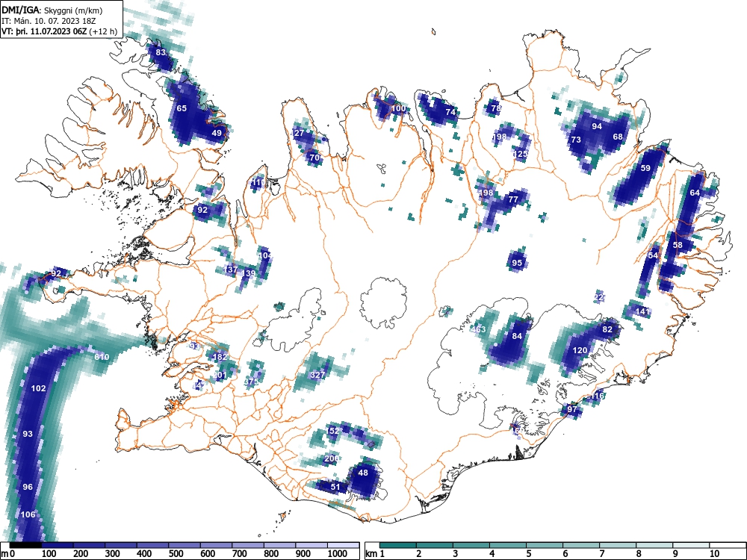Click the value 152 in the south
Screen dimensions: 747x560
point(332,431)
